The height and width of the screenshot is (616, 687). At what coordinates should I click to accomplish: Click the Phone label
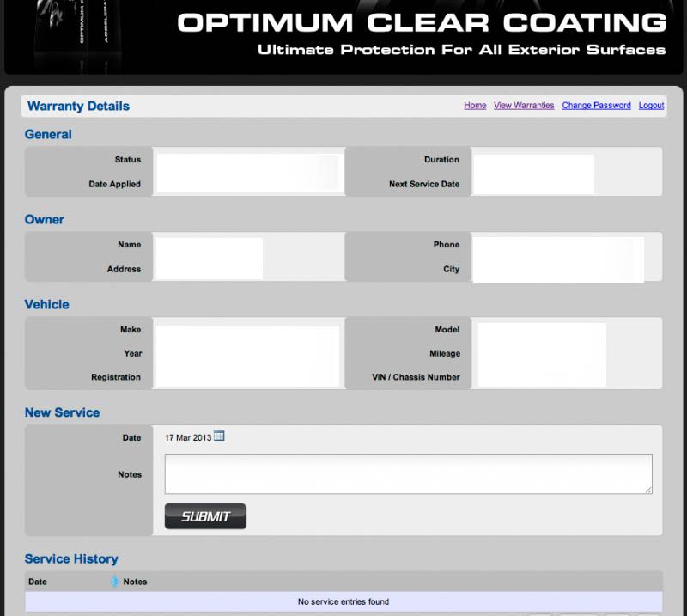pyautogui.click(x=447, y=245)
